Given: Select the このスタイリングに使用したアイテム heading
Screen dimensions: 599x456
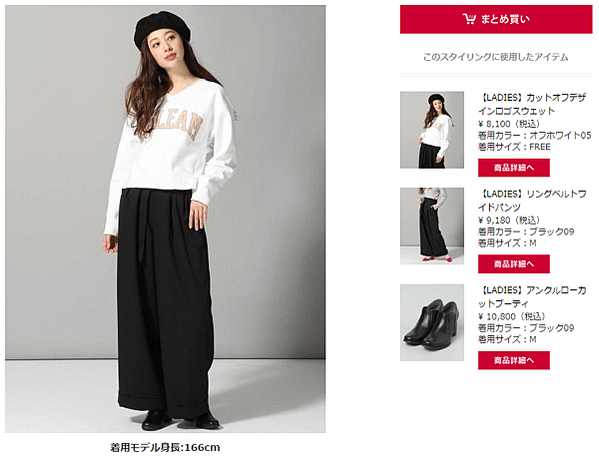Looking at the screenshot, I should point(495,57).
